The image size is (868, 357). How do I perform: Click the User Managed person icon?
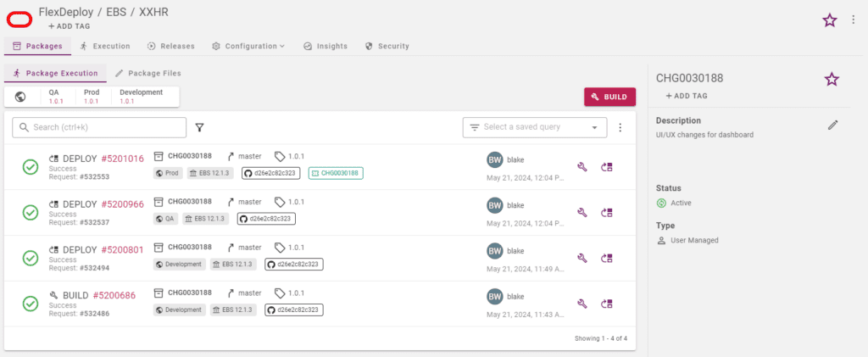tap(661, 240)
